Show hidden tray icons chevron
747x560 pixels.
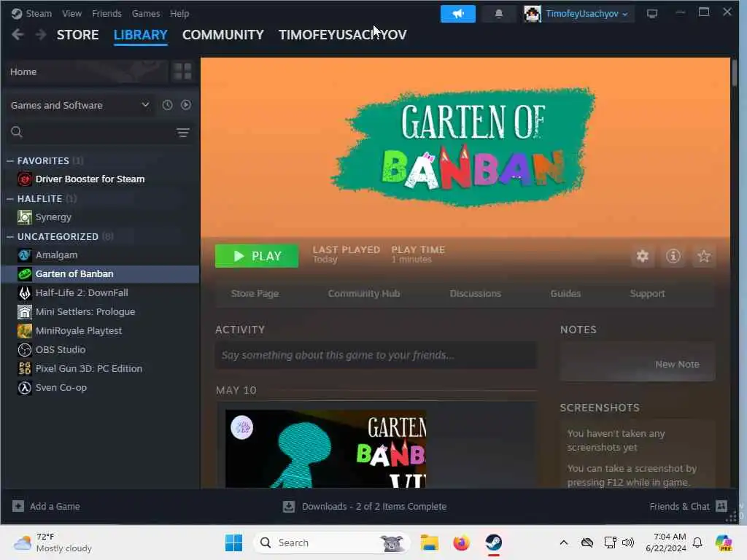[x=564, y=542]
